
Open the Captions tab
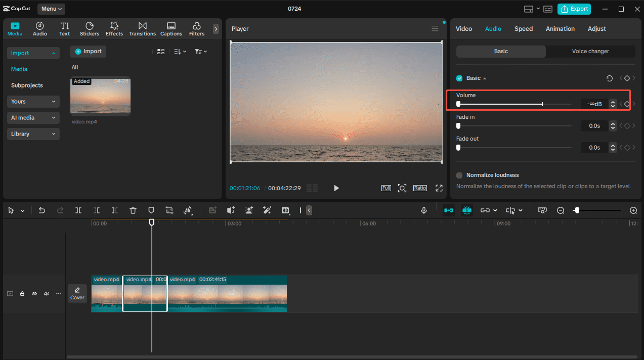[x=171, y=29]
